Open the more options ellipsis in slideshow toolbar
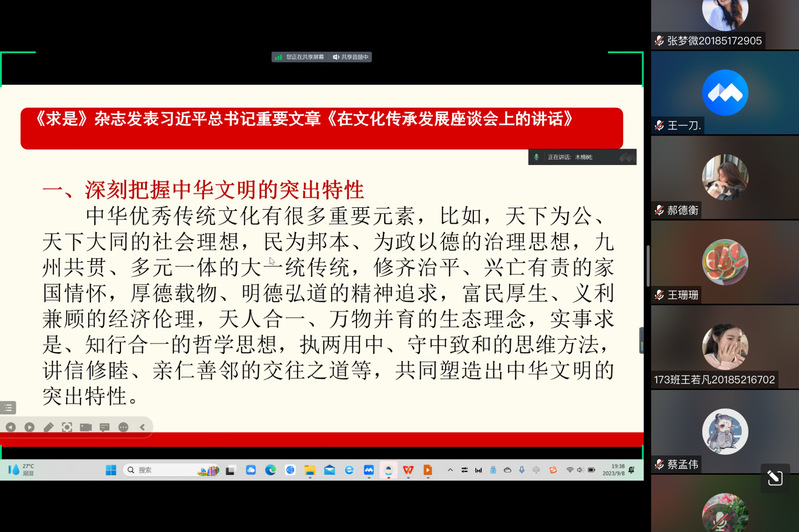 124,427
